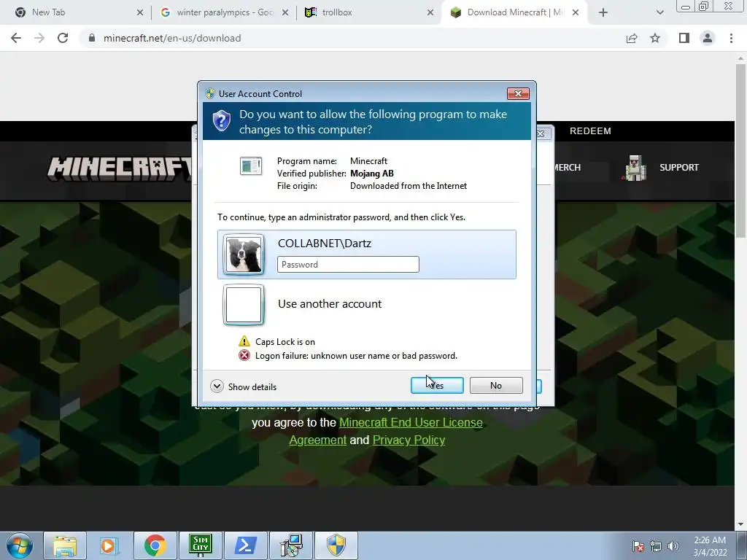
Task: Click the network tray icon
Action: click(x=656, y=546)
